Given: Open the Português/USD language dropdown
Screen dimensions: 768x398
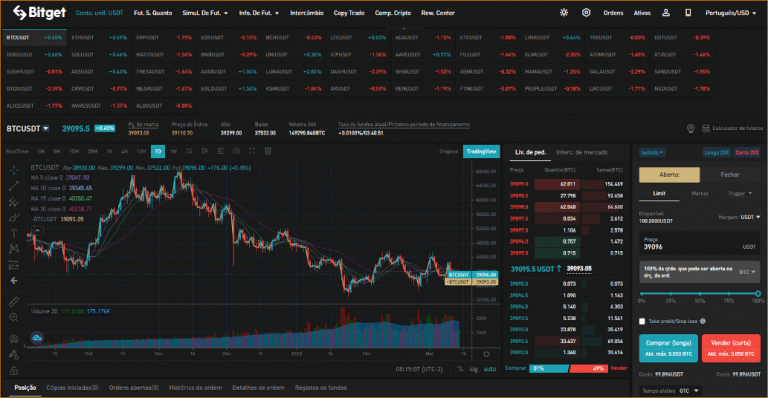Looking at the screenshot, I should coord(730,13).
